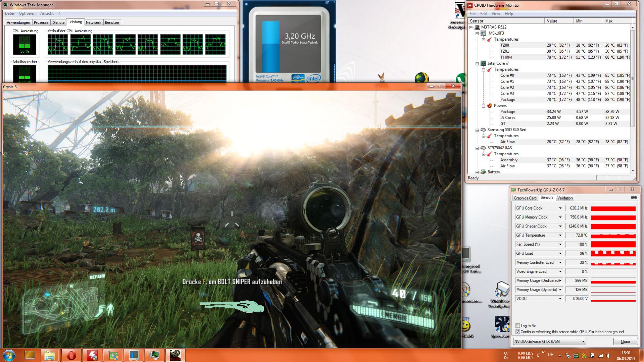Enable Log to file checkbox
The image size is (644, 362).
(517, 326)
